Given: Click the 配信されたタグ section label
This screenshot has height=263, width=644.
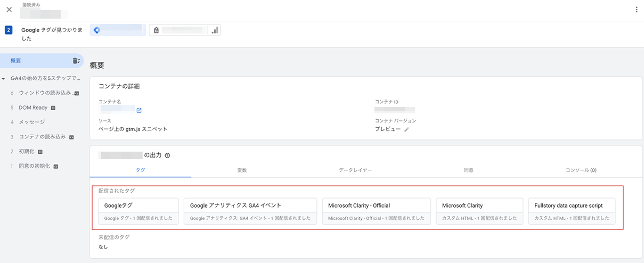Looking at the screenshot, I should (x=116, y=191).
